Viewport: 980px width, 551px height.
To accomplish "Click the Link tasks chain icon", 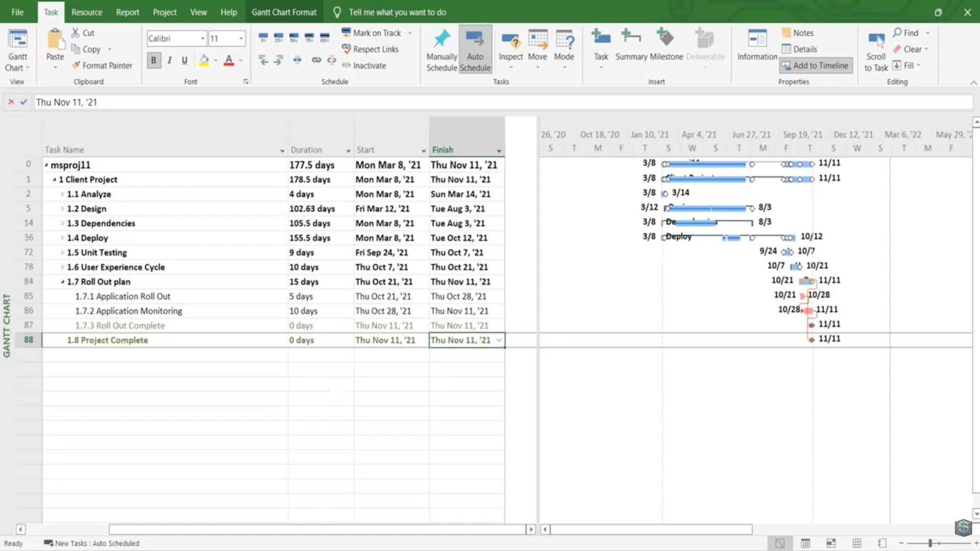I will pos(316,60).
